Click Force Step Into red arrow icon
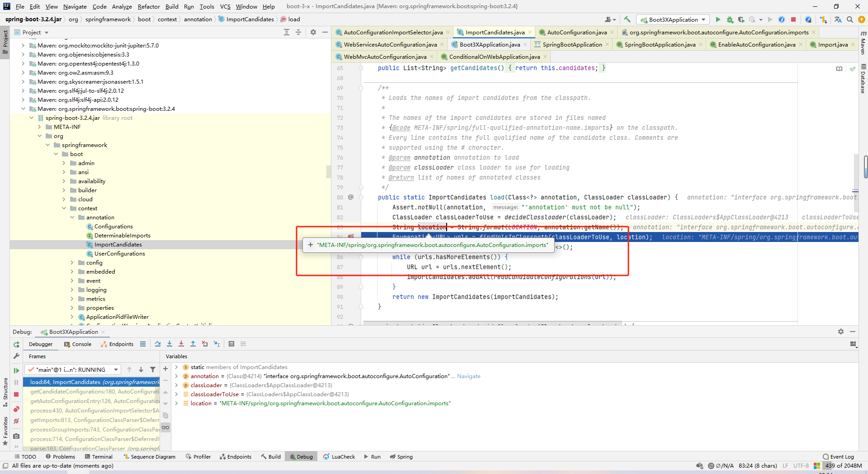The image size is (868, 474). (x=181, y=344)
